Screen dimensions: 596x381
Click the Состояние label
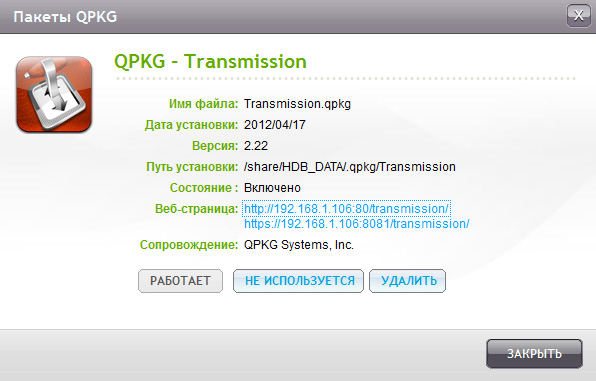tap(204, 188)
